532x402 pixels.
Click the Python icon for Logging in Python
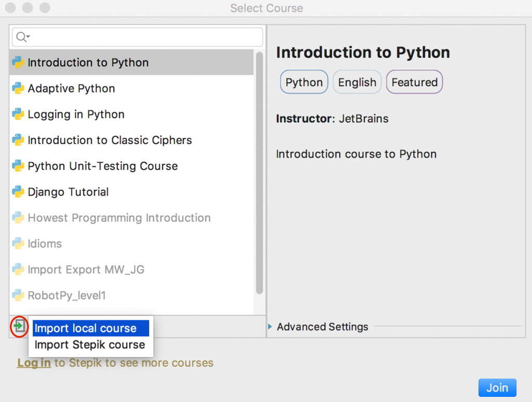coord(17,114)
